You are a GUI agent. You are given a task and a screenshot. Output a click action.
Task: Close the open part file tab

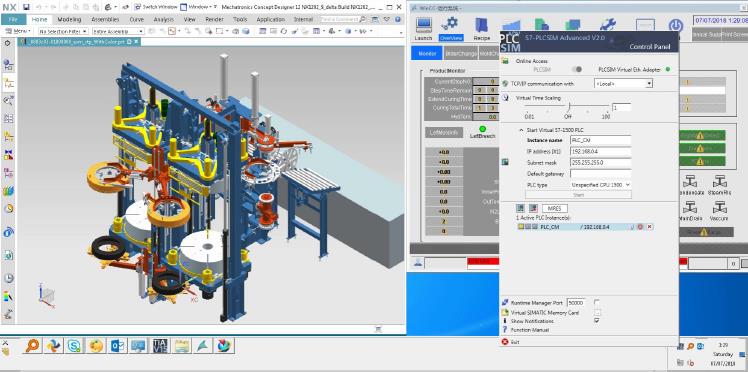point(136,42)
